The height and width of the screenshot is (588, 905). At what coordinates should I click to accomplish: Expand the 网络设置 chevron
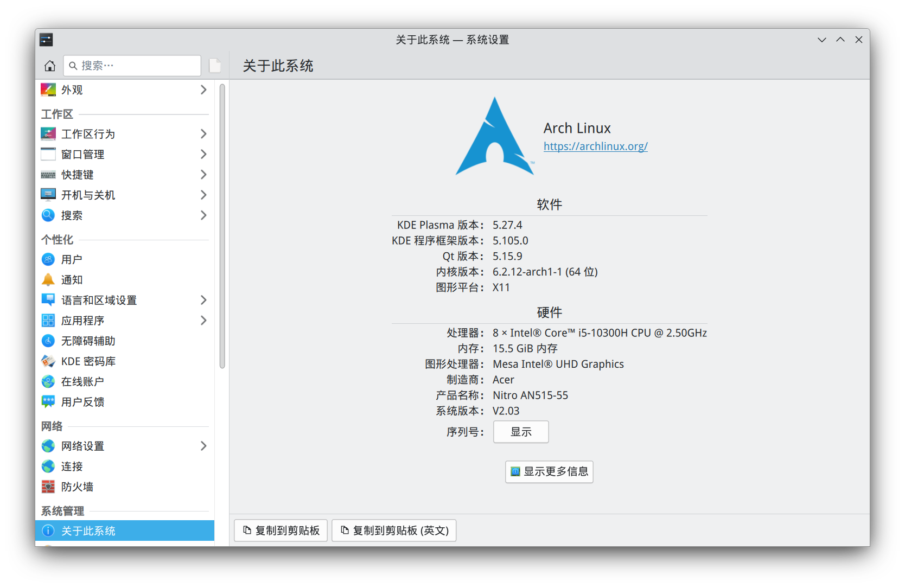(203, 446)
